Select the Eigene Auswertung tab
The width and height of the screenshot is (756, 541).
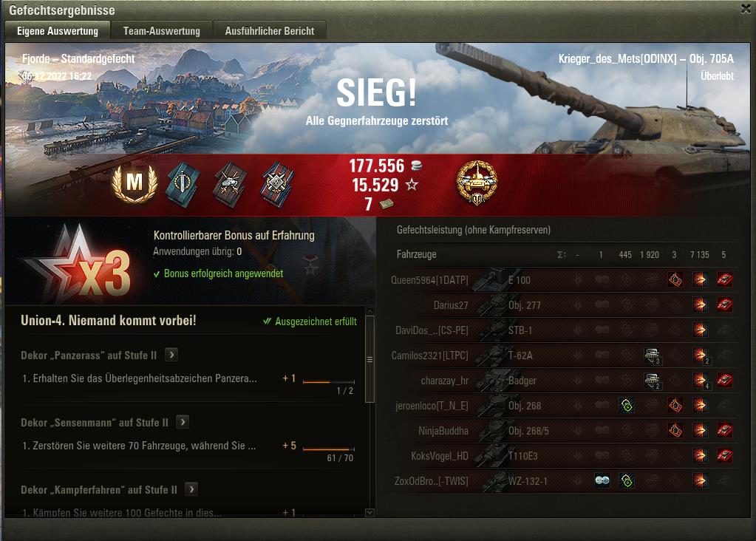tap(58, 31)
